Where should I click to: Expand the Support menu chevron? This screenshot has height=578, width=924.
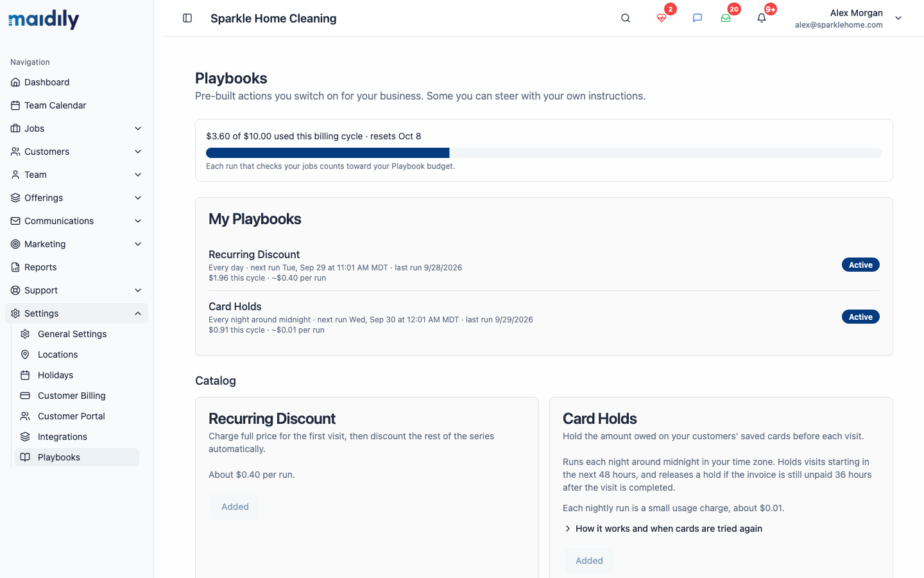[138, 290]
